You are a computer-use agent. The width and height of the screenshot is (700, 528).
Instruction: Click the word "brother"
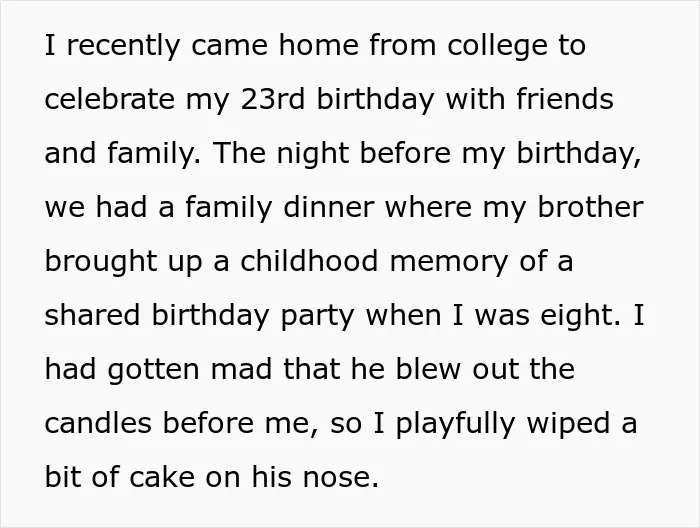[590, 207]
